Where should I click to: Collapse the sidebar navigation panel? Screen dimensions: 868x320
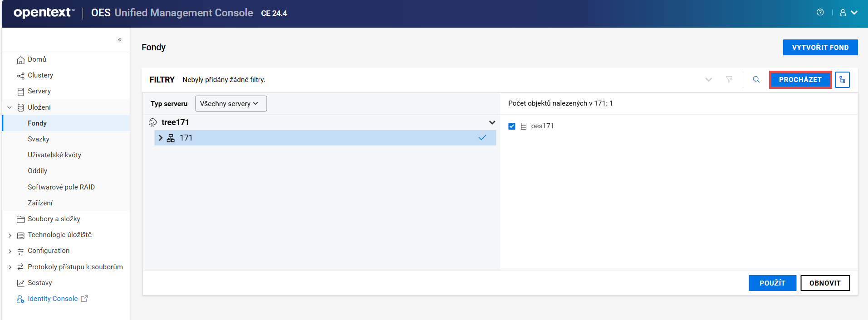pyautogui.click(x=120, y=40)
